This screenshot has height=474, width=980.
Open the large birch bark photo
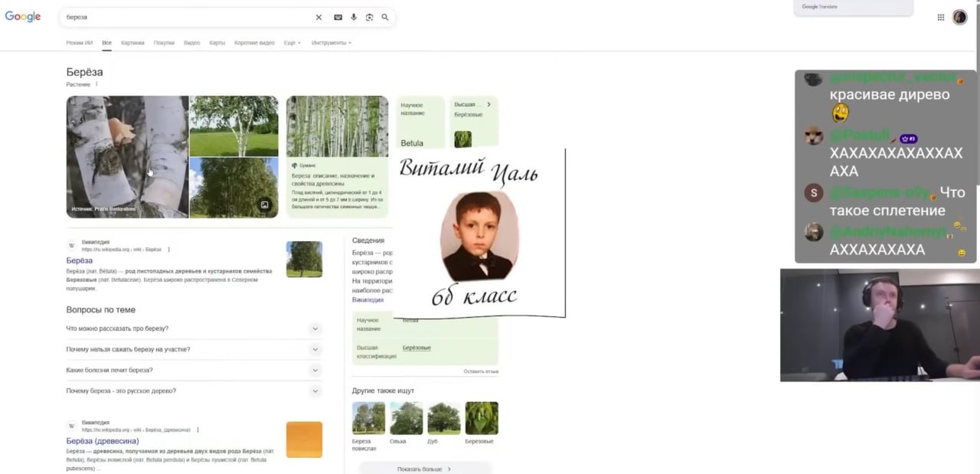pyautogui.click(x=127, y=157)
